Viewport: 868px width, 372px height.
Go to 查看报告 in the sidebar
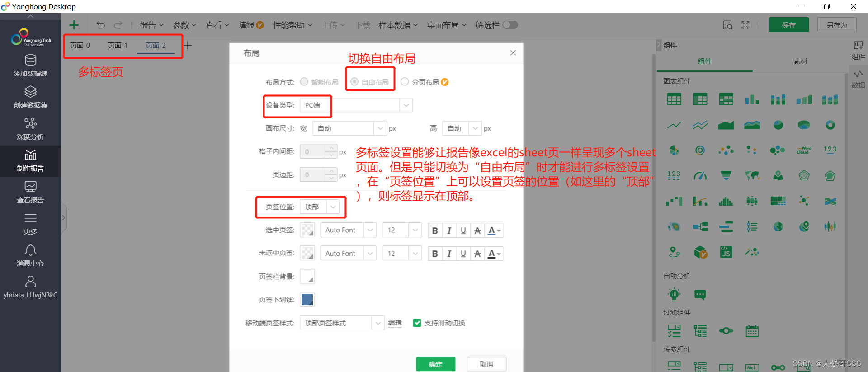tap(30, 193)
